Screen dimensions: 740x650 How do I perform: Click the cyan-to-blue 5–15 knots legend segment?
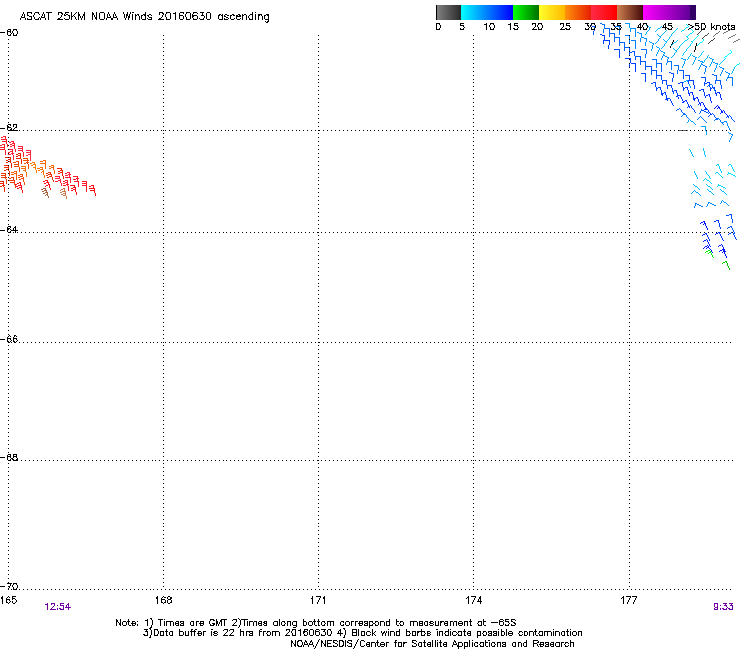[x=487, y=12]
